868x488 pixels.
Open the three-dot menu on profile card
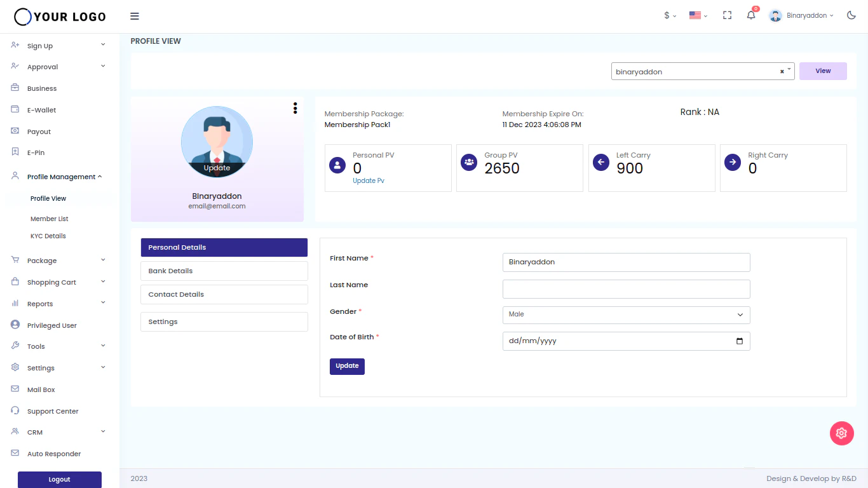pos(295,108)
